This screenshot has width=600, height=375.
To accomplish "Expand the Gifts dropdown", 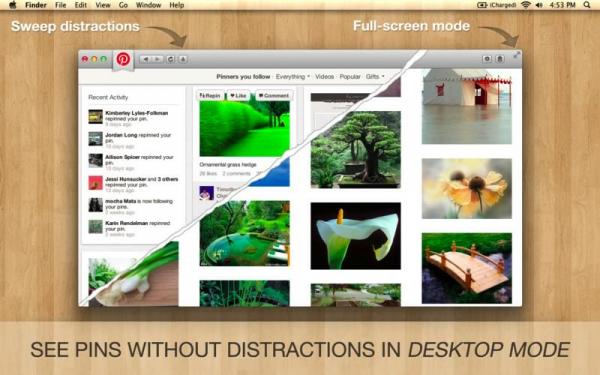I will coord(375,77).
